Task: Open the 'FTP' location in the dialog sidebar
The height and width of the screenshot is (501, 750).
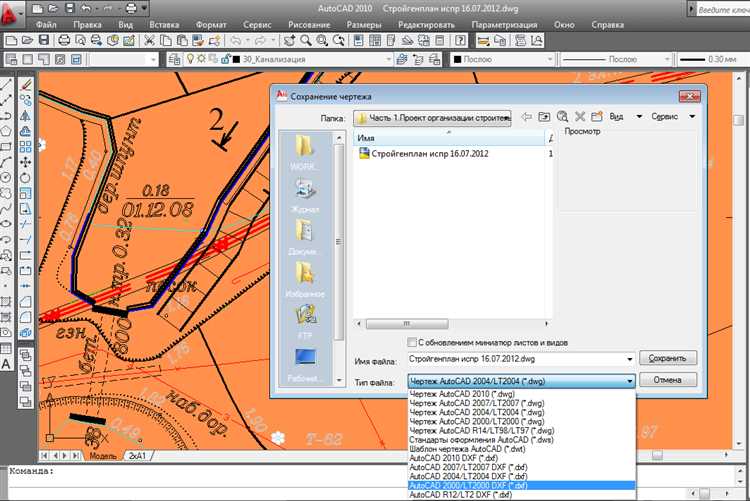Action: 305,322
